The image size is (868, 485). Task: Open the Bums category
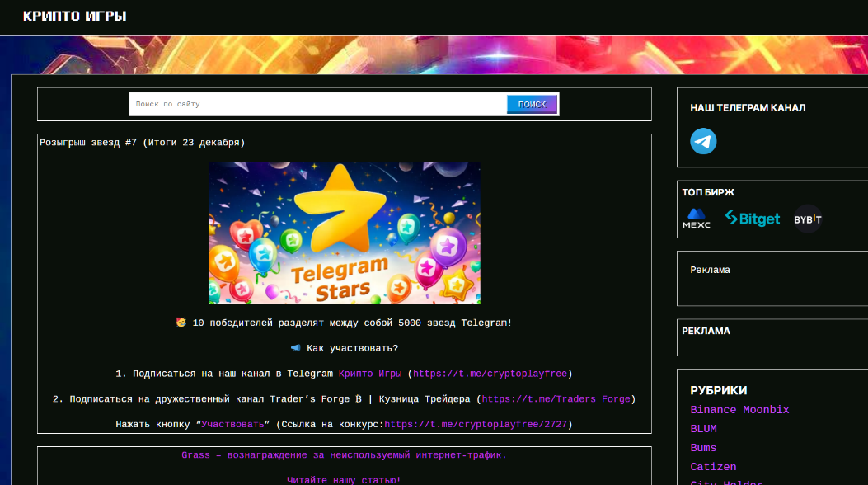703,448
